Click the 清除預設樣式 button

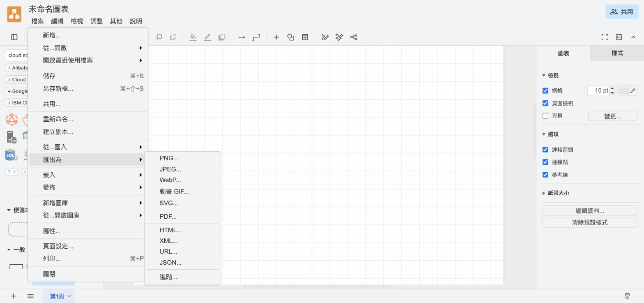(x=590, y=222)
